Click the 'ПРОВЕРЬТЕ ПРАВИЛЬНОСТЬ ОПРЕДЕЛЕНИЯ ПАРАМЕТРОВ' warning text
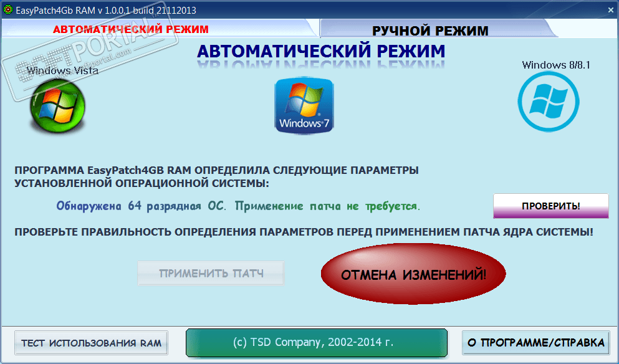 pyautogui.click(x=304, y=232)
